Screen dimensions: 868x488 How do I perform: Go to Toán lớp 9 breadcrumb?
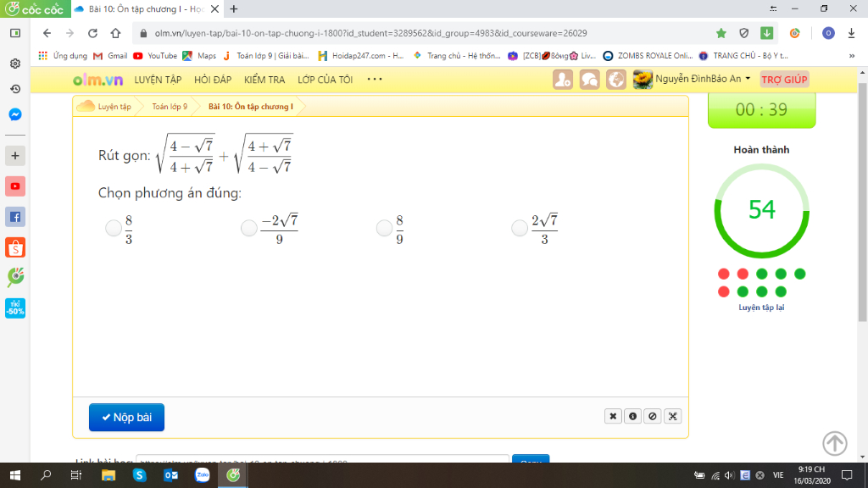(x=170, y=106)
